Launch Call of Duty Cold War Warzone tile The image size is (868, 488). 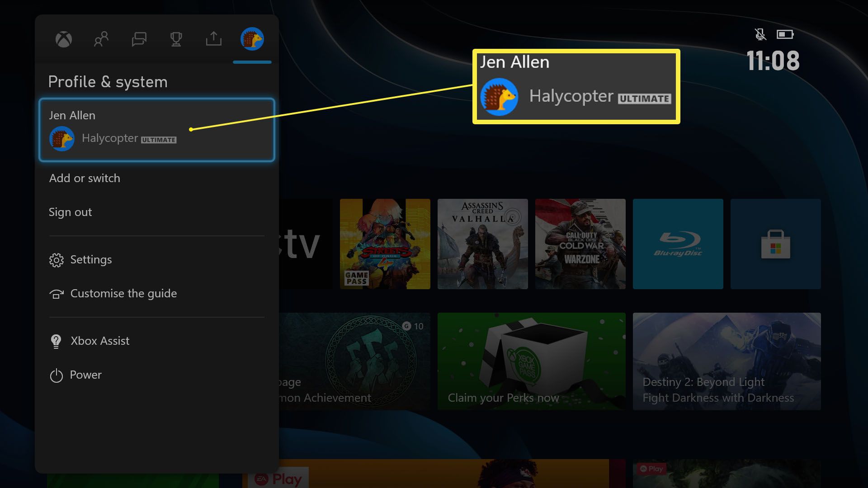[580, 244]
